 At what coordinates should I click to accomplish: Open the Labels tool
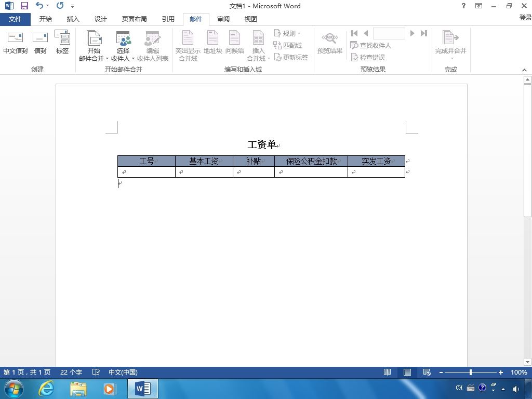[62, 43]
